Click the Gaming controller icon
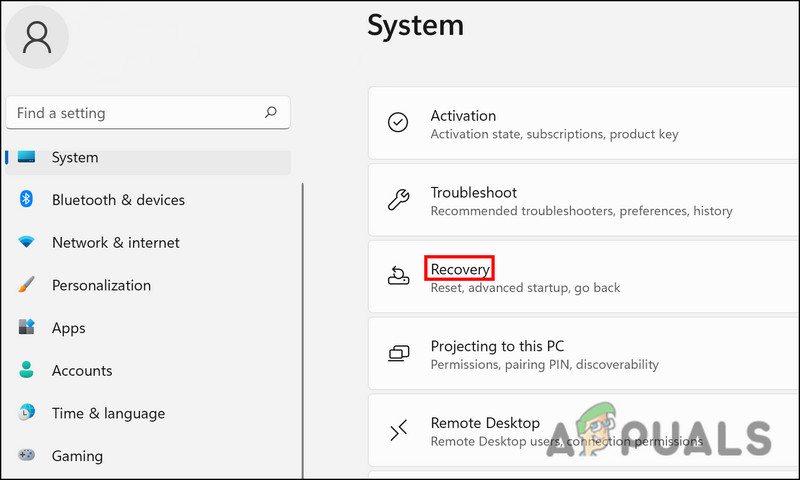 [x=27, y=456]
